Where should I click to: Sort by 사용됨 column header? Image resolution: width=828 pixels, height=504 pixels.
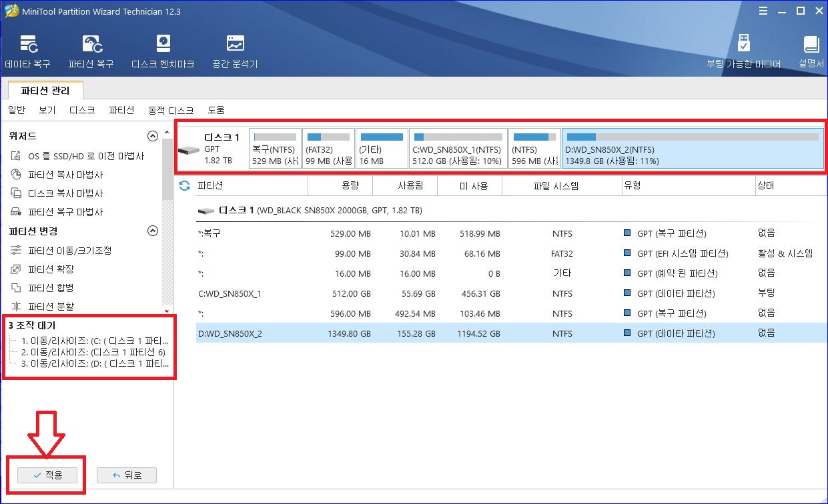pos(405,186)
